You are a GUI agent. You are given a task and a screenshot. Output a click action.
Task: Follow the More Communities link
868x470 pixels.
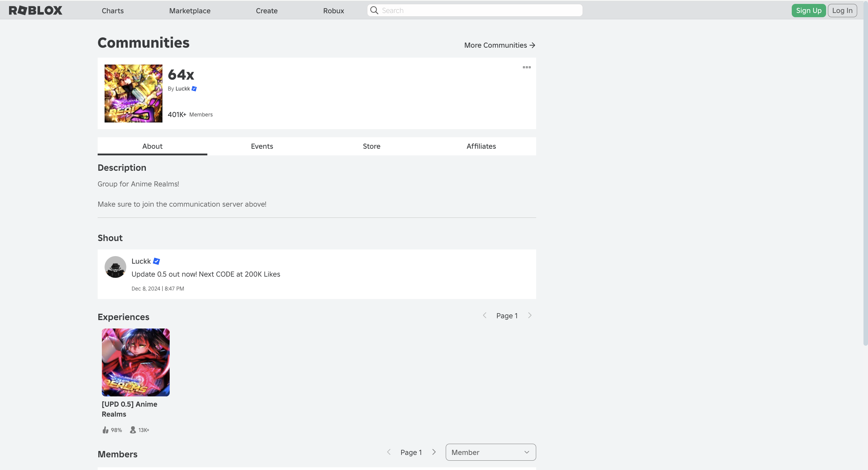click(500, 45)
